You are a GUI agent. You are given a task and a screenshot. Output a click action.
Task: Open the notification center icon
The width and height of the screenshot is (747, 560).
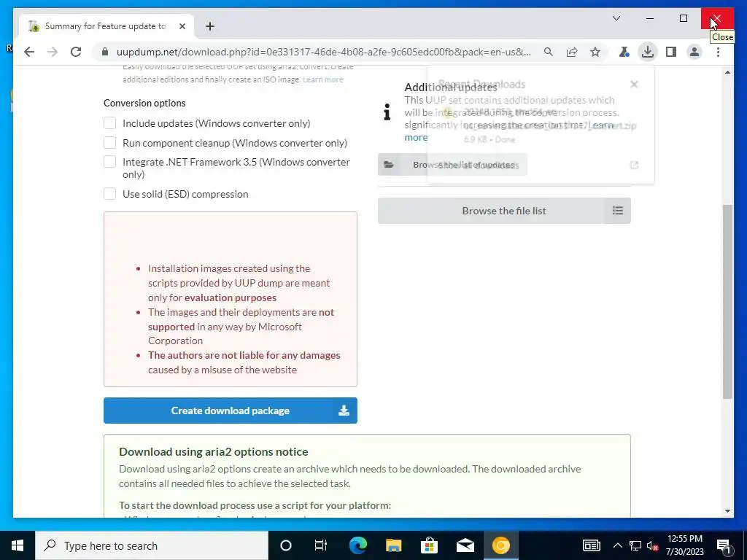tap(724, 545)
